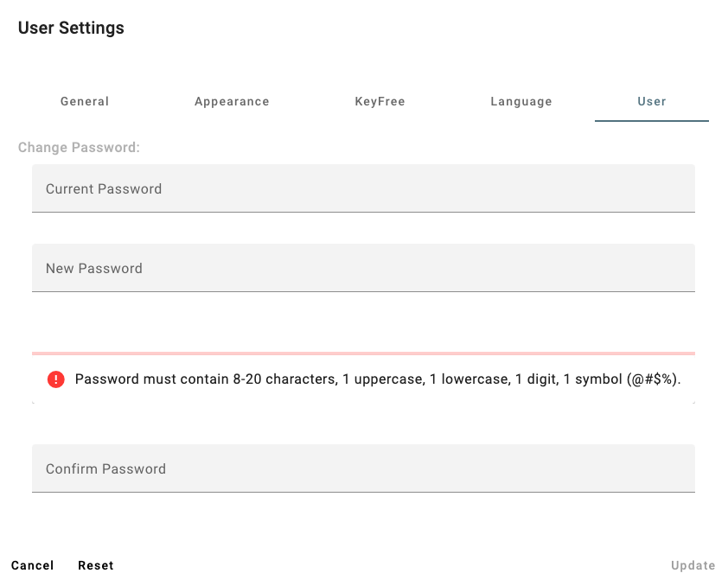The width and height of the screenshot is (728, 586).
Task: Switch to the General tab
Action: [x=85, y=101]
